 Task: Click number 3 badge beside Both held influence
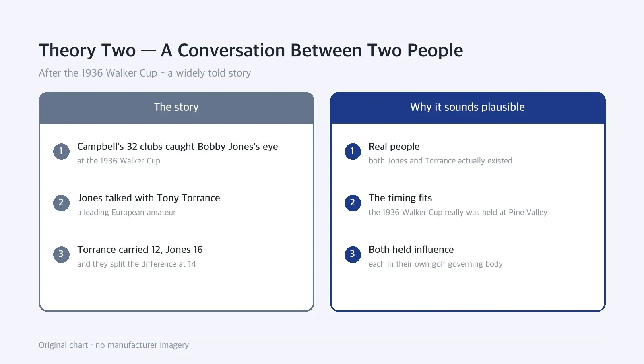pos(353,254)
